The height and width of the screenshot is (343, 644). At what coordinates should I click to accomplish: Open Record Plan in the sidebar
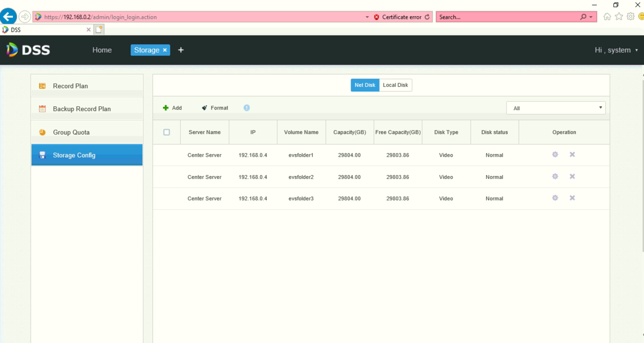coord(70,86)
